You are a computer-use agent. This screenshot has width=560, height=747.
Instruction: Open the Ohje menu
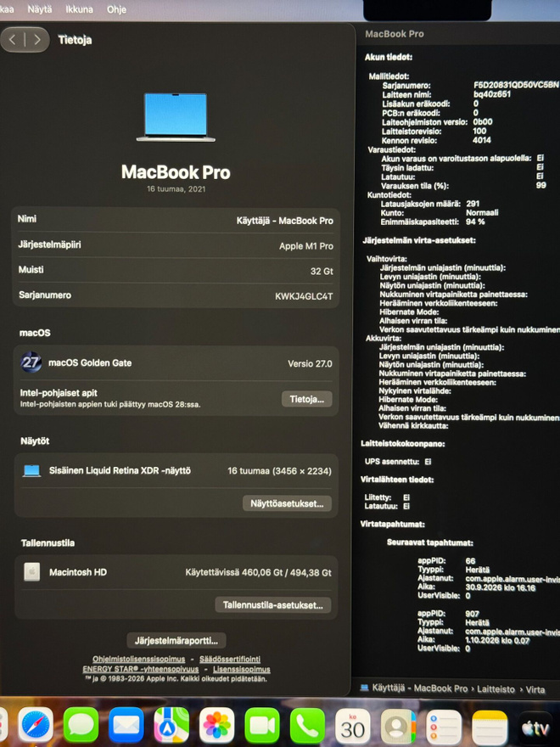pyautogui.click(x=116, y=9)
